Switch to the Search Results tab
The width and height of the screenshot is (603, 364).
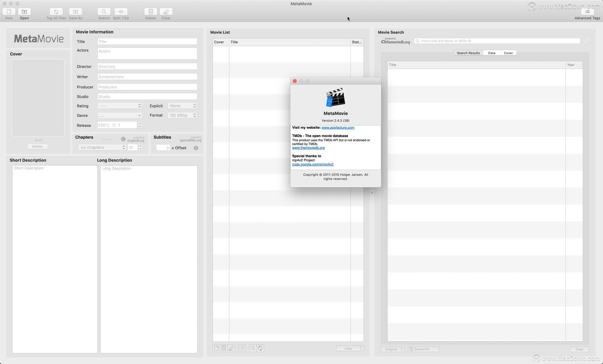(468, 53)
